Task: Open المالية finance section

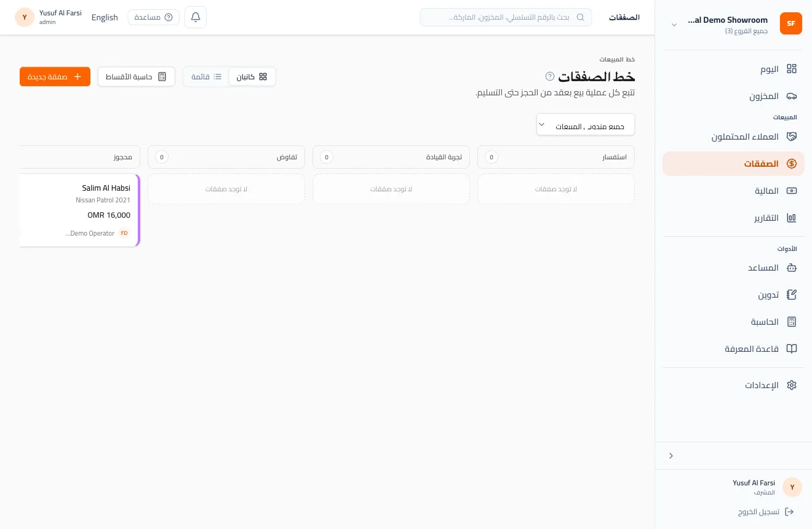Action: tap(733, 191)
